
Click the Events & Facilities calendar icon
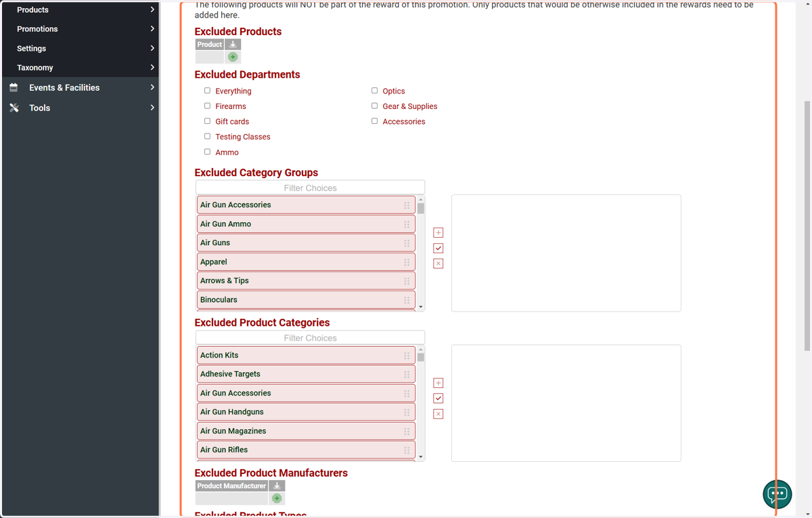[x=14, y=87]
